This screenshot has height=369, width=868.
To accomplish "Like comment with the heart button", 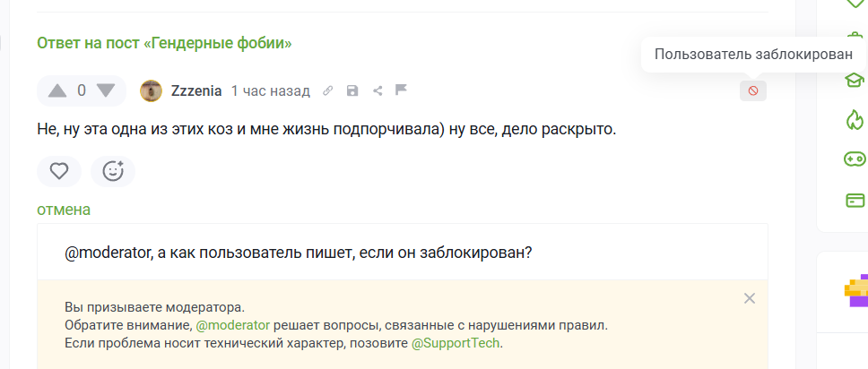I will 59,171.
